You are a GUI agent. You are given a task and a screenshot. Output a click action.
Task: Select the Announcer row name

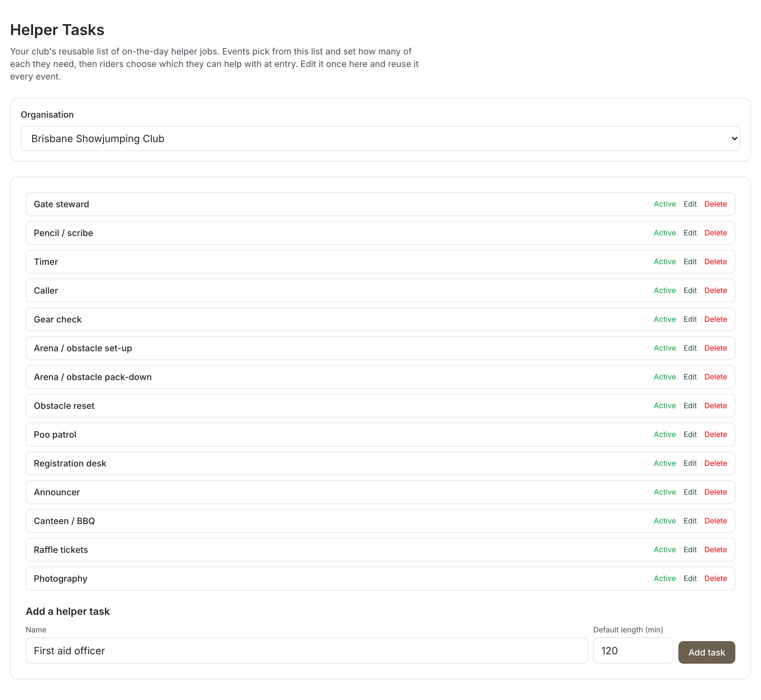pyautogui.click(x=57, y=492)
